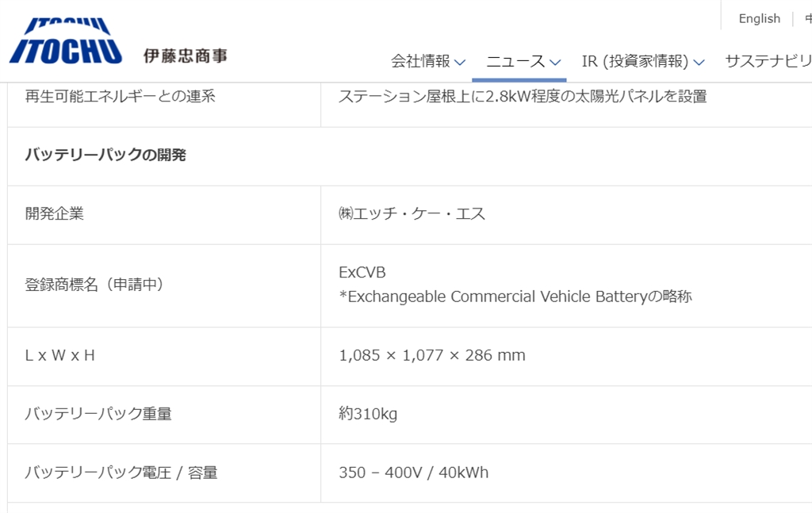This screenshot has width=812, height=513.
Task: Open the 会社情報 menu
Action: [x=420, y=61]
